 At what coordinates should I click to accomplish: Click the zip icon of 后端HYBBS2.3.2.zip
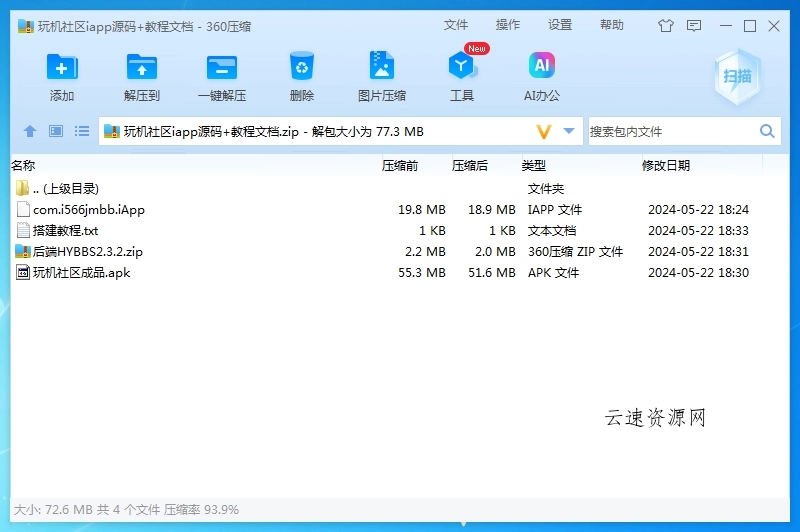(23, 251)
